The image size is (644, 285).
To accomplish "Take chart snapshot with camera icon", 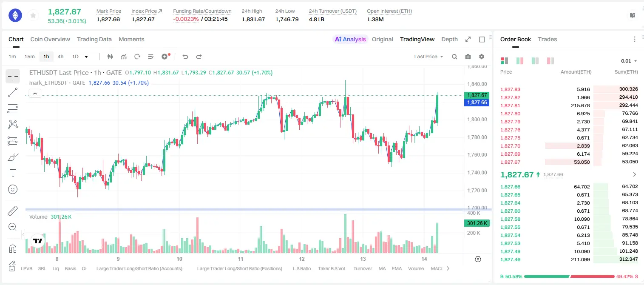I will [x=468, y=57].
